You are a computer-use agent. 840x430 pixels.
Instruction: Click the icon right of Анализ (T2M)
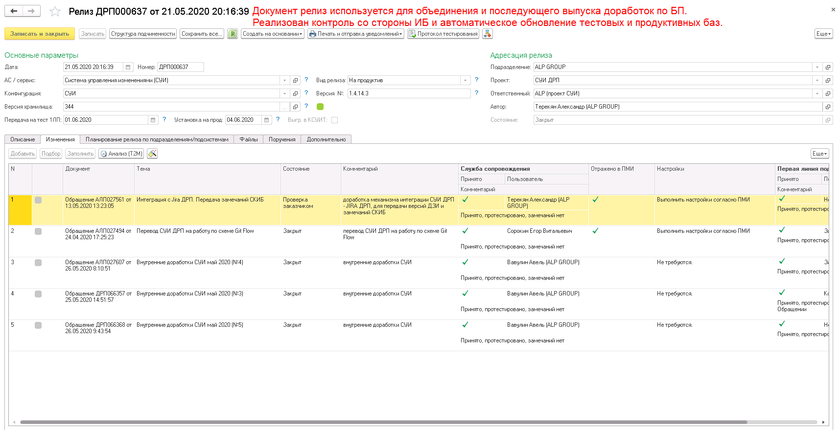152,154
